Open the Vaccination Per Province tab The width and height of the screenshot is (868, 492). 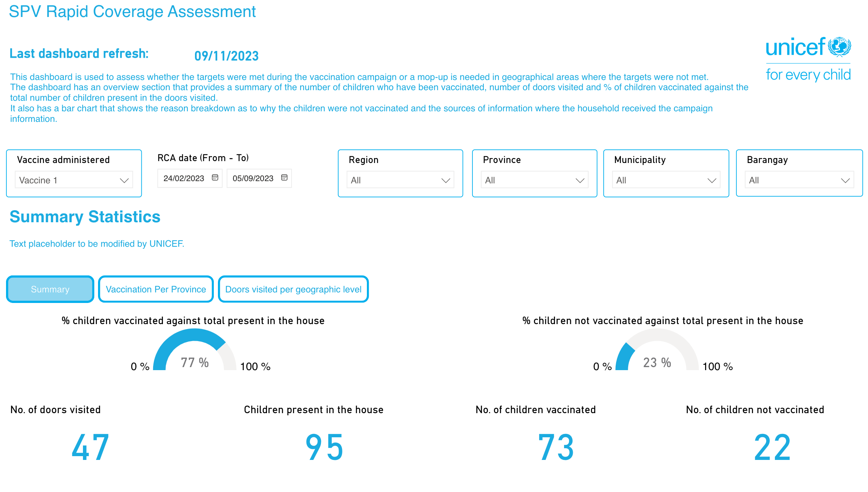156,289
